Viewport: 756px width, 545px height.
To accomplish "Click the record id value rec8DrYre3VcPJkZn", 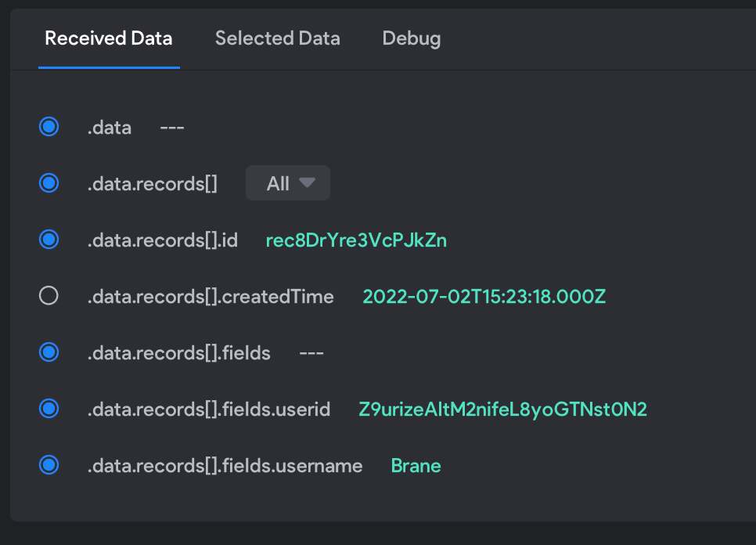I will point(356,240).
